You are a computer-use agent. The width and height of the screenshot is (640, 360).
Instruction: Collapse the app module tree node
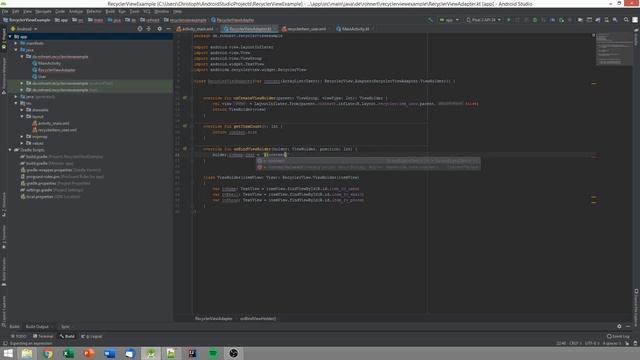pyautogui.click(x=10, y=37)
